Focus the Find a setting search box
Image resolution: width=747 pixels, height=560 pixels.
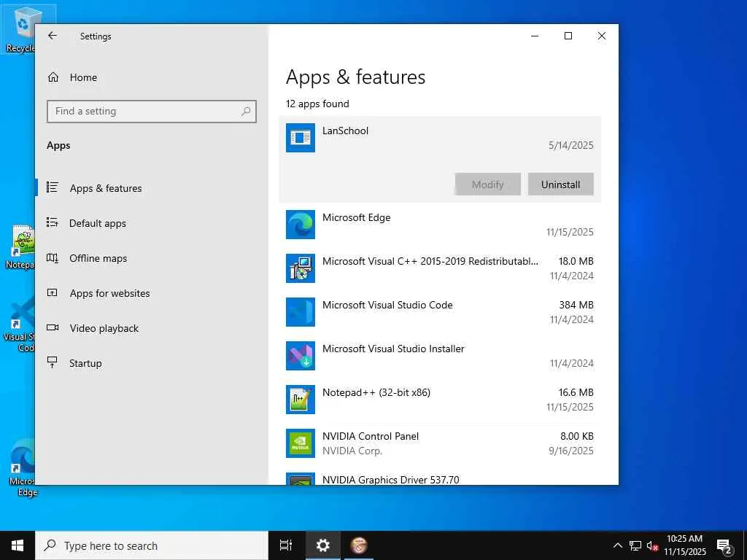(152, 112)
